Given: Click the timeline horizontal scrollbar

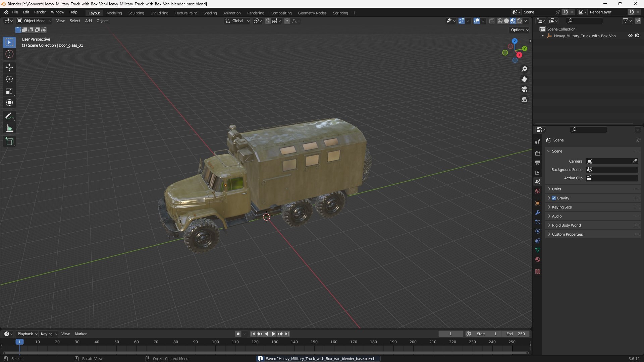Looking at the screenshot, I should click(266, 353).
